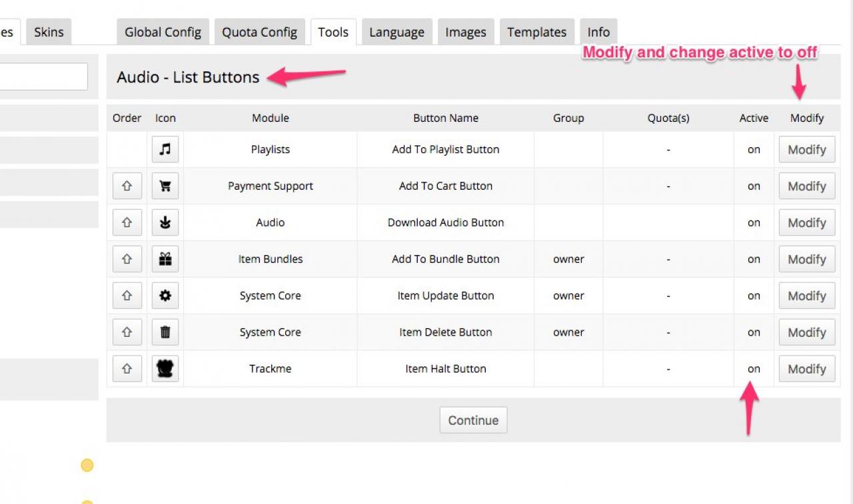Viewport: 853px width, 504px height.
Task: Click the Trackme halt icon
Action: 165,369
